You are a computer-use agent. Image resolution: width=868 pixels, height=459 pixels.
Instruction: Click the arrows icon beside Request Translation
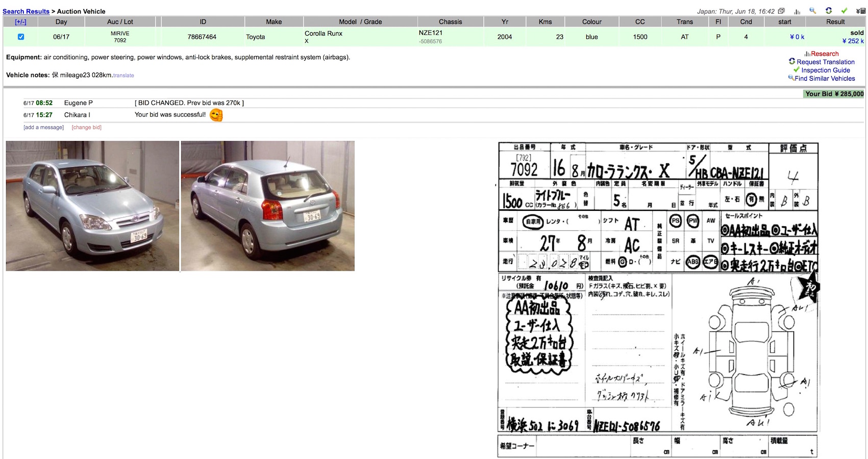coord(792,61)
